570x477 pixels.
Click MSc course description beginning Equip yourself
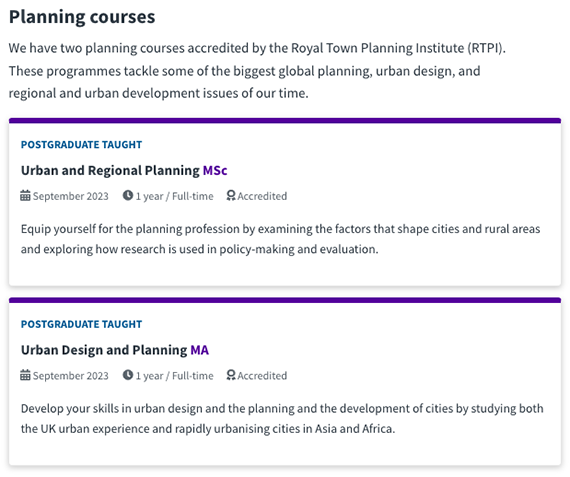pos(280,239)
